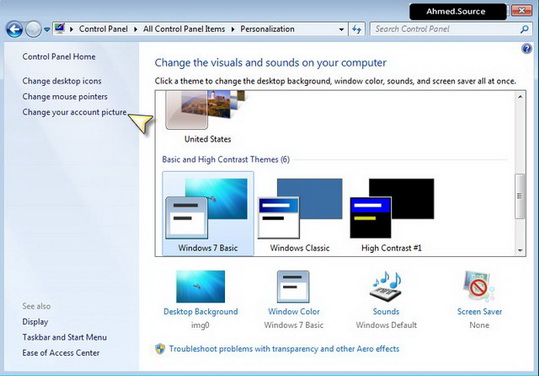Expand the arrow after All Control Panel Items
The image size is (539, 376).
233,29
